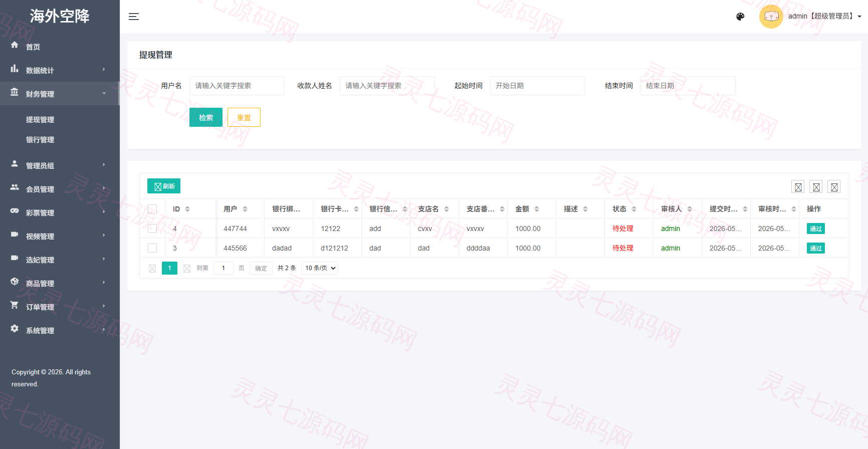
Task: Sort the table by the 状态 column
Action: [634, 209]
